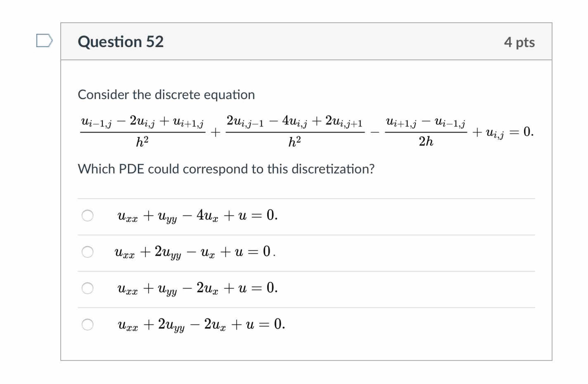588x384 pixels.
Task: Click the "Question 52" heading
Action: tap(120, 41)
